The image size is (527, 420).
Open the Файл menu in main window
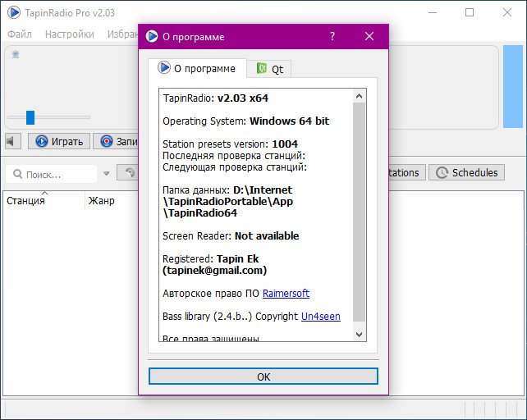(x=20, y=34)
